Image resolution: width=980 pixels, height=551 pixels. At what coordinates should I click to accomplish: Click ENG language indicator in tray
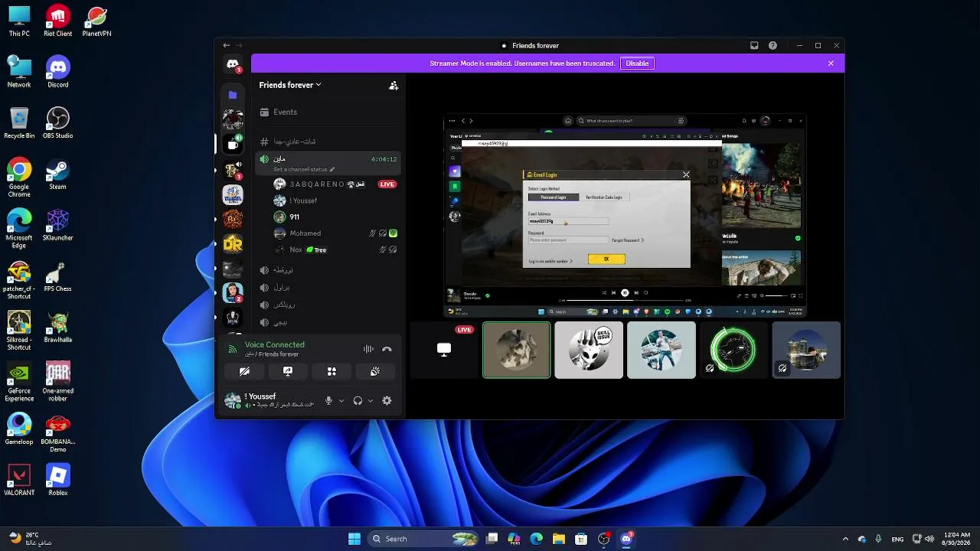[x=897, y=539]
